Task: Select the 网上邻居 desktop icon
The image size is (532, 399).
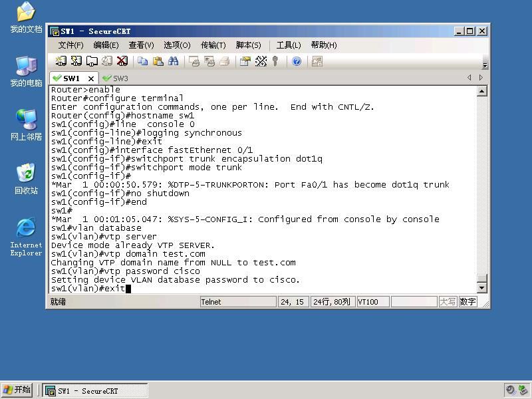Action: pyautogui.click(x=26, y=125)
